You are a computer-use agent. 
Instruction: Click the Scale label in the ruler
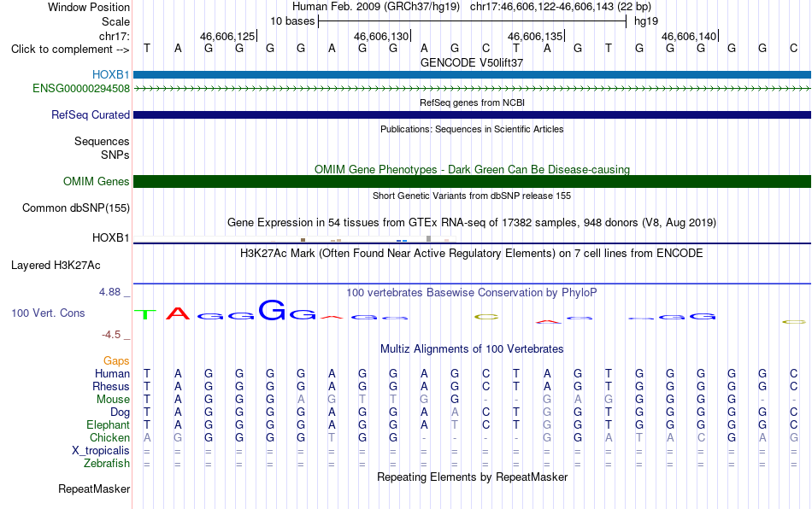(115, 21)
